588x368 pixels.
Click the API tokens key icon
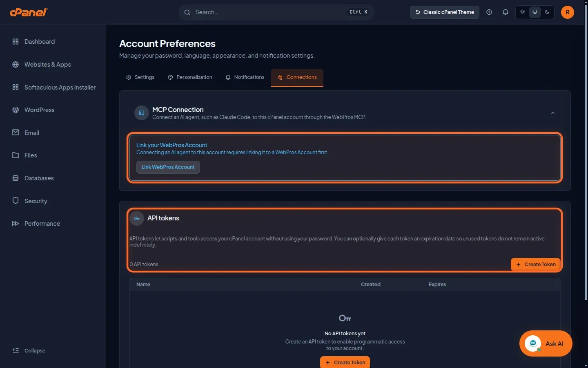(x=137, y=218)
